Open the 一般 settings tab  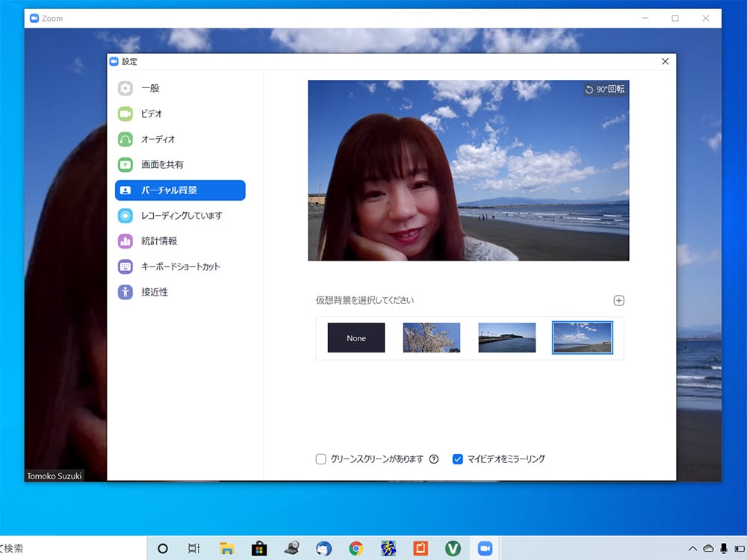150,88
